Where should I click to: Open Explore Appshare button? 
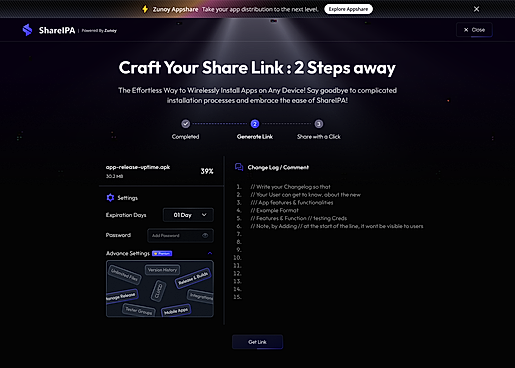(348, 9)
